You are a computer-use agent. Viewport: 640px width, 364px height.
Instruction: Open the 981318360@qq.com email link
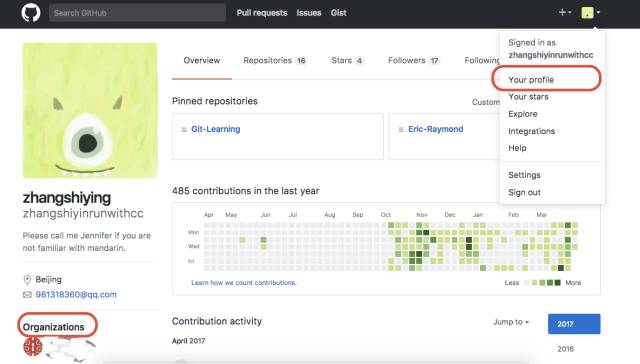(76, 294)
